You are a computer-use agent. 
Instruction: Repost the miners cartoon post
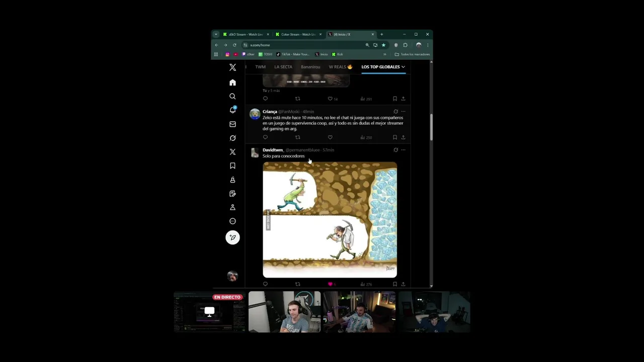click(x=297, y=284)
